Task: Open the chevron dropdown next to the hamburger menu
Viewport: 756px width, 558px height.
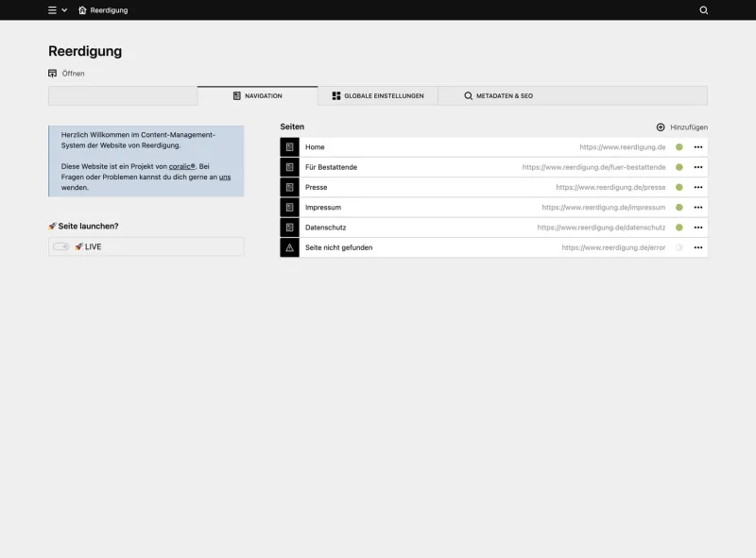Action: (x=64, y=11)
